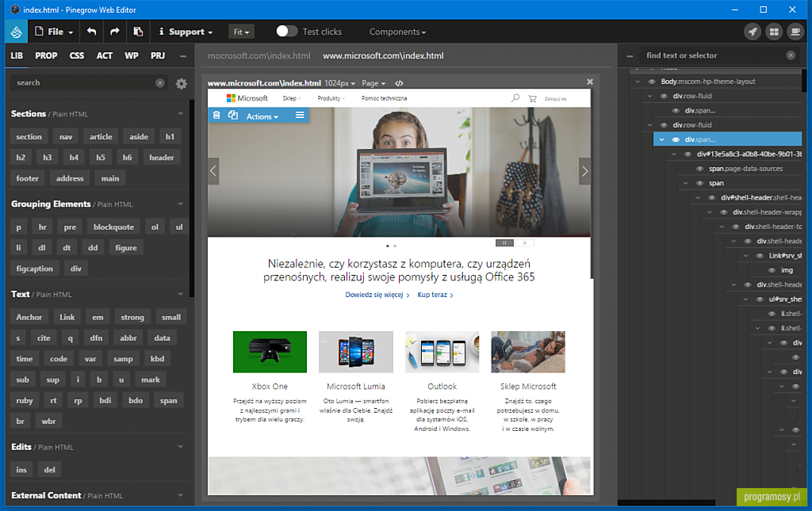812x511 pixels.
Task: Toggle visibility of the first div.row-fluid node
Action: [664, 96]
